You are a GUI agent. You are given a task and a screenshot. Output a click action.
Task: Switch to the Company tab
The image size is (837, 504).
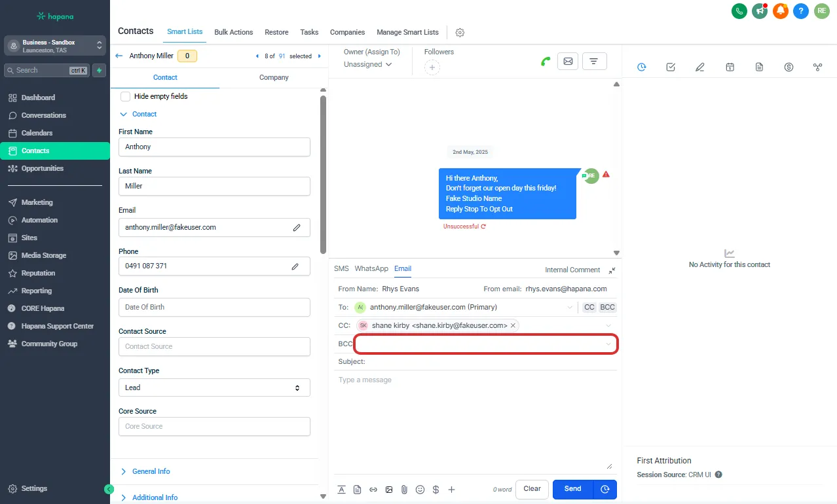[274, 77]
